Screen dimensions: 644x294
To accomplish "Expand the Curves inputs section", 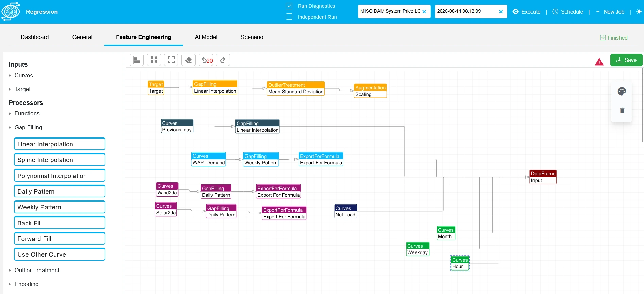I will point(21,75).
